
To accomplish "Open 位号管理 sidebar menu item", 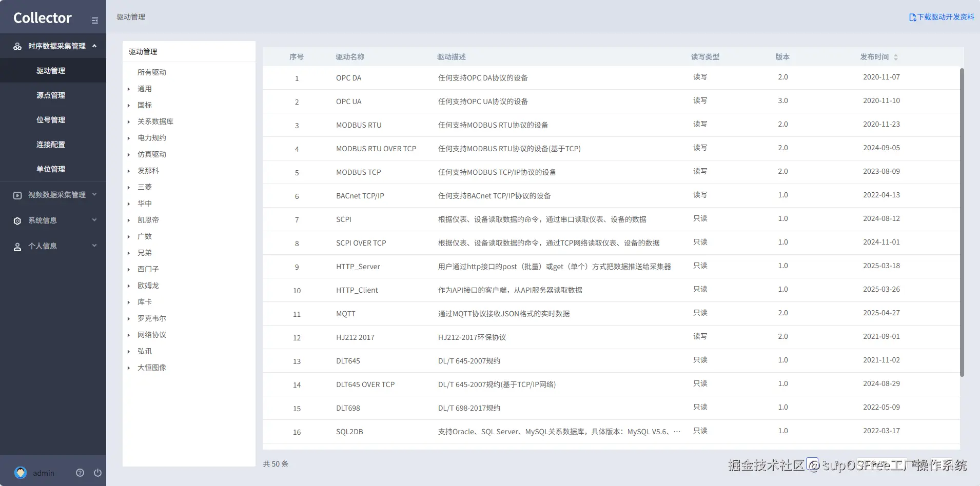I will [x=53, y=120].
